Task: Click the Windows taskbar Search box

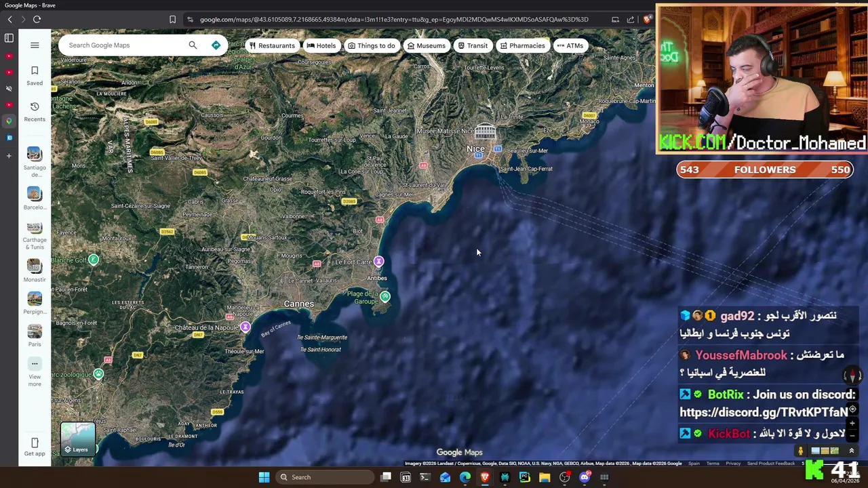Action: click(324, 477)
